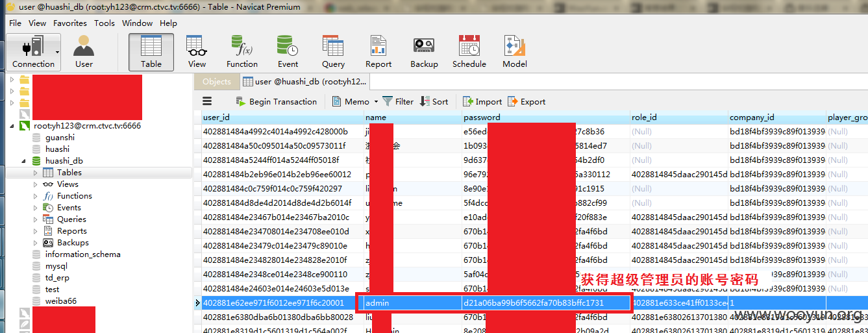Expand the Reports node arrow
The height and width of the screenshot is (333, 868).
[x=35, y=231]
